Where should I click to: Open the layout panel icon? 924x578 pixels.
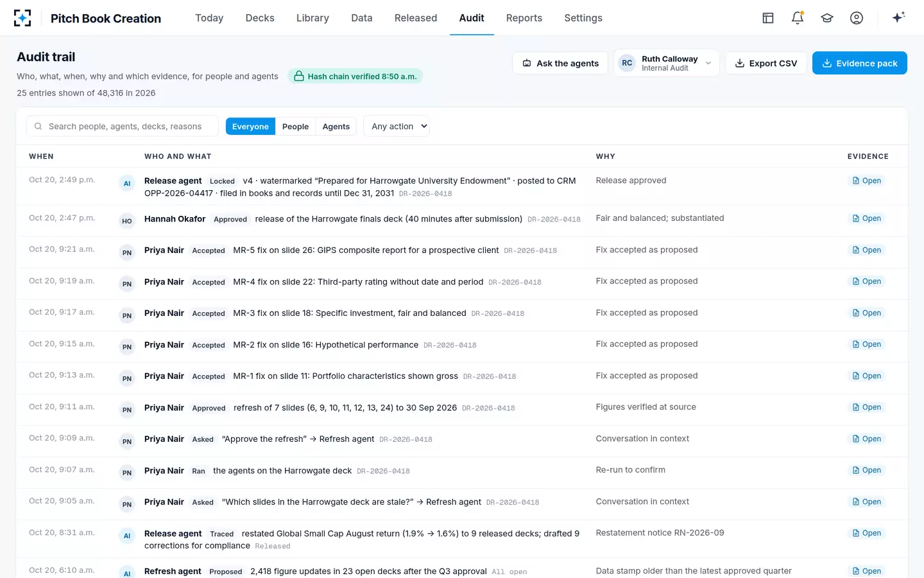tap(768, 18)
